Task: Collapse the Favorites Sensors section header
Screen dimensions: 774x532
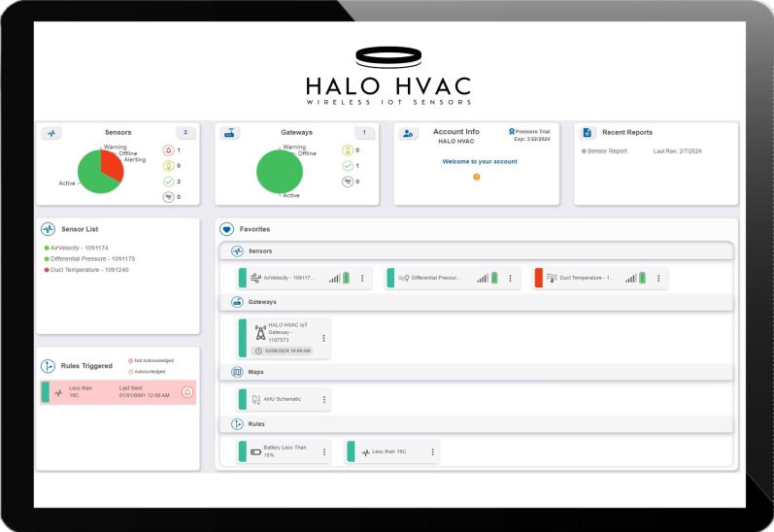Action: tap(477, 251)
